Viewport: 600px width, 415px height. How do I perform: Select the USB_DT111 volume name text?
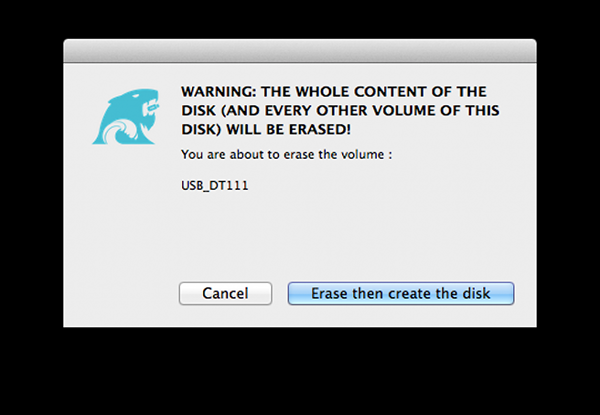pos(215,186)
